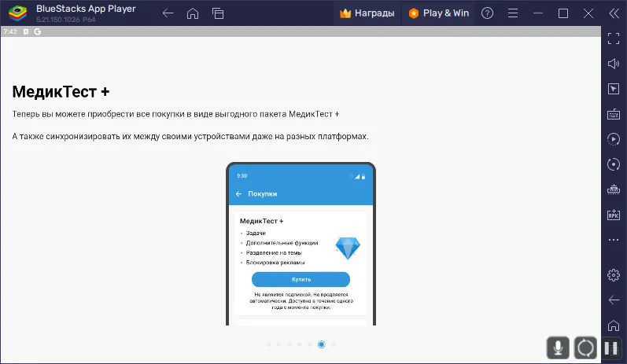The image size is (627, 364).
Task: Open the BlueStacks hamburger menu
Action: (x=513, y=13)
